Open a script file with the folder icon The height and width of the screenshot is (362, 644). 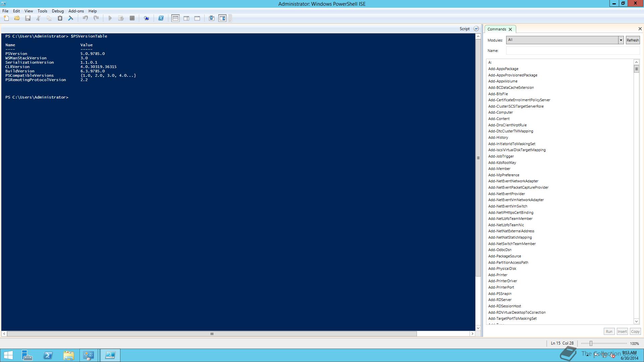[x=17, y=18]
